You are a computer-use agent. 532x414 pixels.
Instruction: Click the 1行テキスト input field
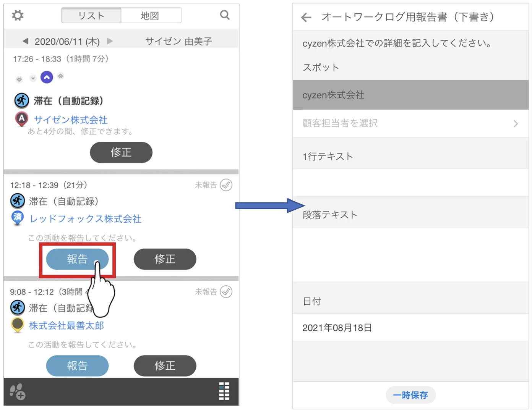pyautogui.click(x=411, y=183)
